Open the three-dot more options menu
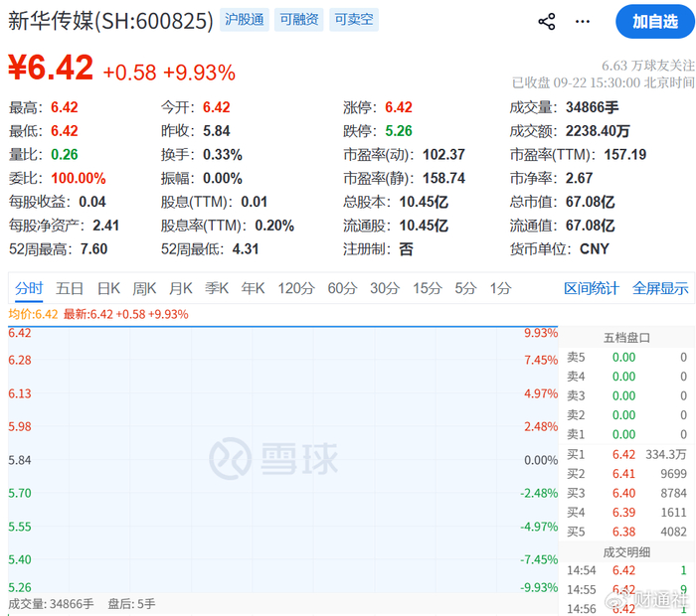The width and height of the screenshot is (696, 616). tap(582, 21)
